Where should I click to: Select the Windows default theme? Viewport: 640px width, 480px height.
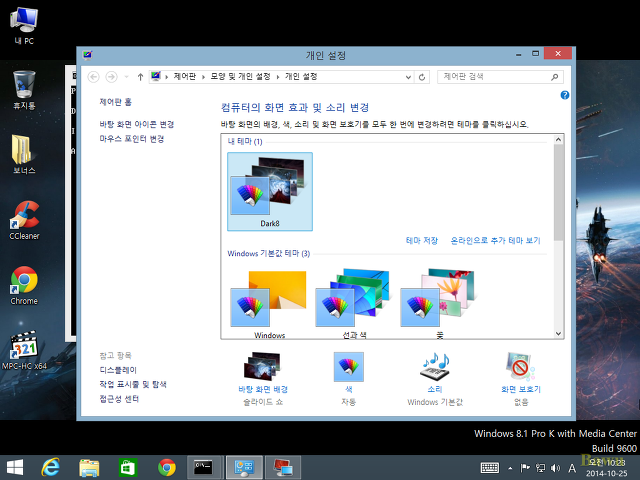(270, 304)
